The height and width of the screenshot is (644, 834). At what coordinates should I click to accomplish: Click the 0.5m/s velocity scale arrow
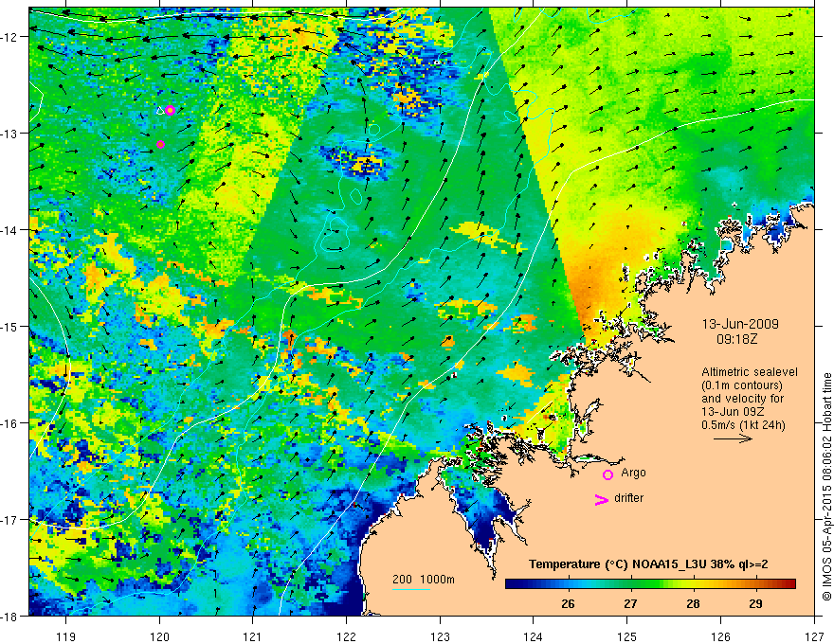click(x=733, y=438)
